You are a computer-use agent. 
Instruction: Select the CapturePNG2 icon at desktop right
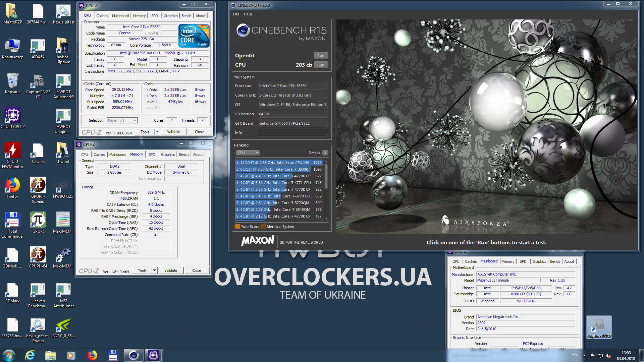point(599,327)
